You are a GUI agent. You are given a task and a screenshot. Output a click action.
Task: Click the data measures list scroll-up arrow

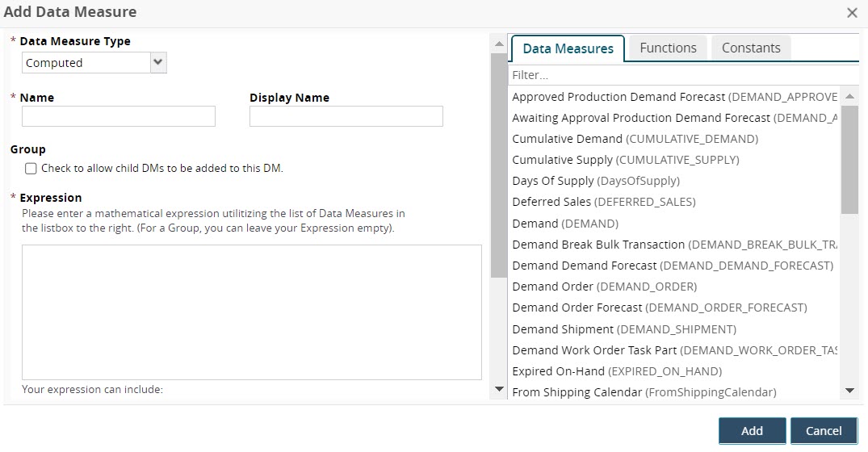point(849,97)
